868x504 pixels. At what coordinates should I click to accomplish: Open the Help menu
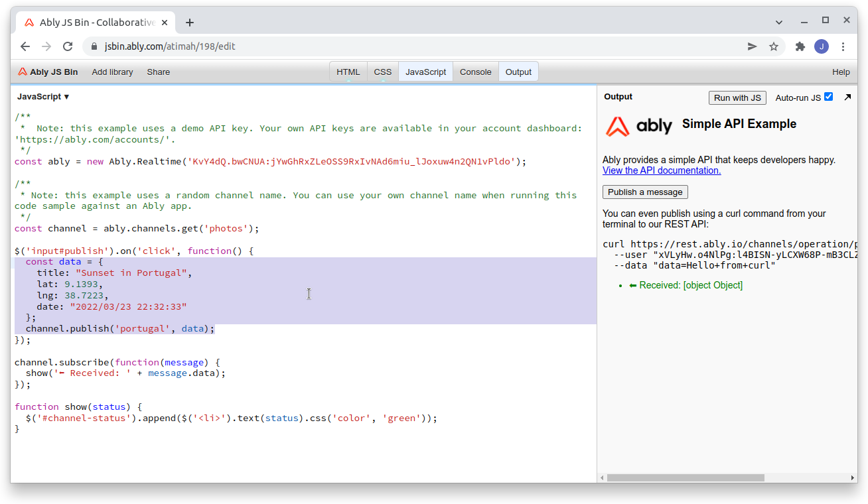(841, 72)
